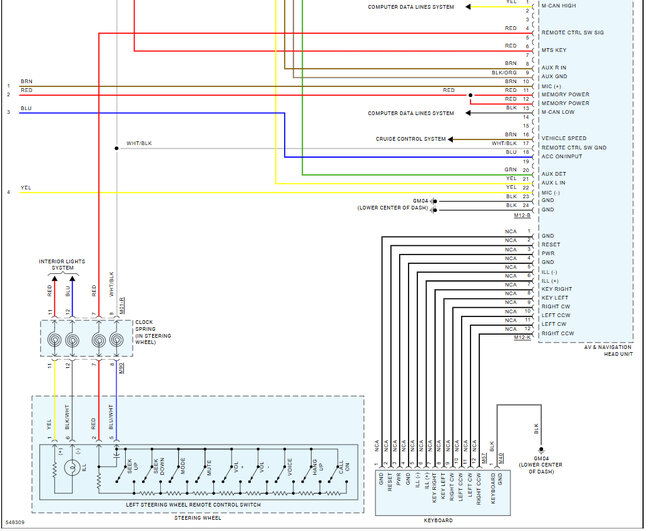Select the AUX L IN label
Image resolution: width=650 pixels, height=531 pixels.
coord(553,183)
